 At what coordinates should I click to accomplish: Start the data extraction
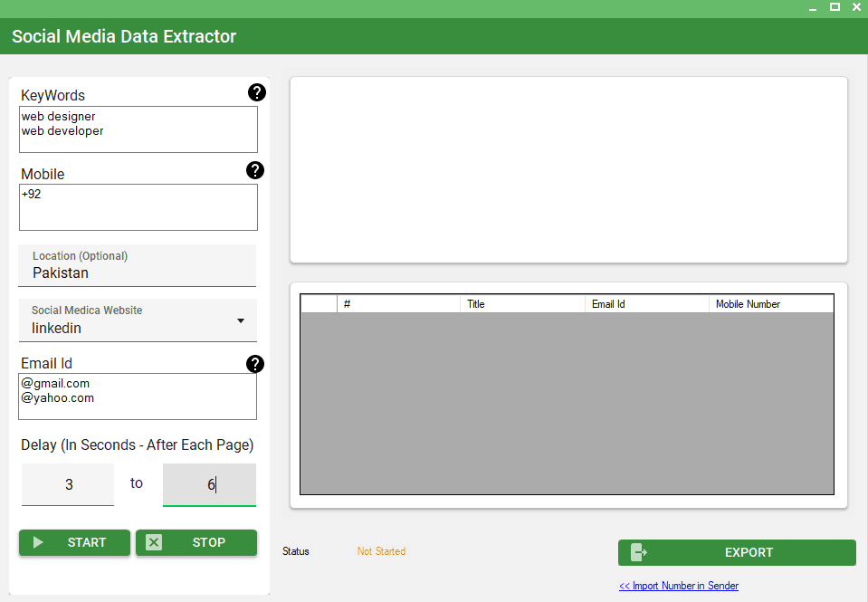pyautogui.click(x=75, y=542)
